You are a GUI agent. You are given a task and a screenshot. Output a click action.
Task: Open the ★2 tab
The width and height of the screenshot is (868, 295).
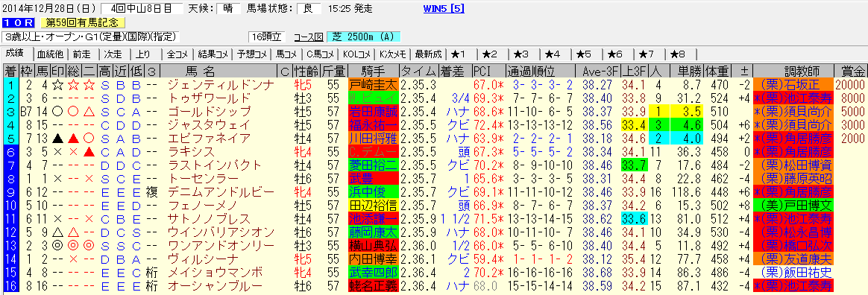coord(494,54)
